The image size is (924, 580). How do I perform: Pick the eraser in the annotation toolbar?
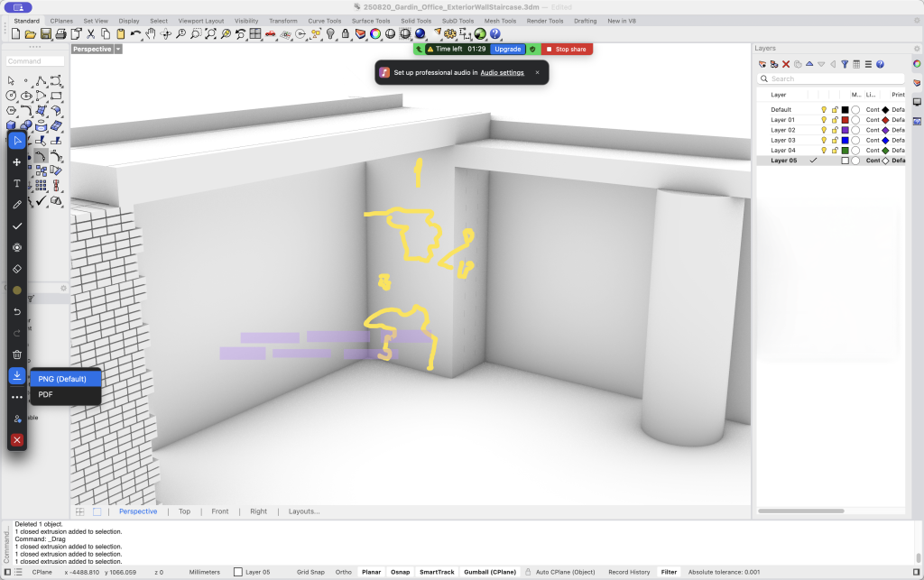click(x=17, y=269)
